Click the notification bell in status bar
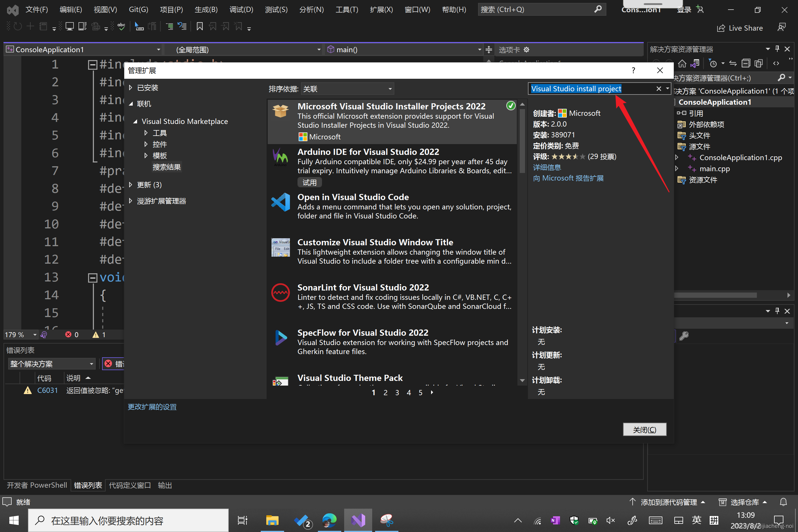Image resolution: width=798 pixels, height=532 pixels. click(783, 502)
